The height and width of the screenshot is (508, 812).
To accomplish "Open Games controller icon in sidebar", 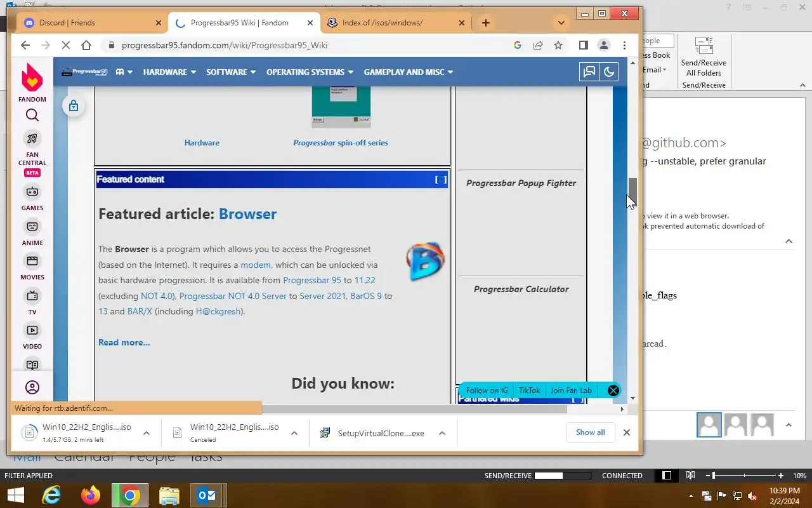I will click(x=32, y=191).
